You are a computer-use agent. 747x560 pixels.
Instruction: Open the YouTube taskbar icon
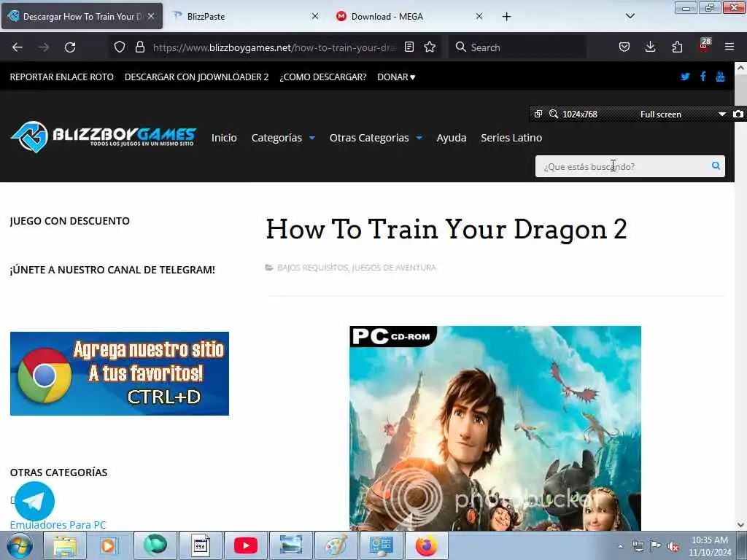click(246, 545)
